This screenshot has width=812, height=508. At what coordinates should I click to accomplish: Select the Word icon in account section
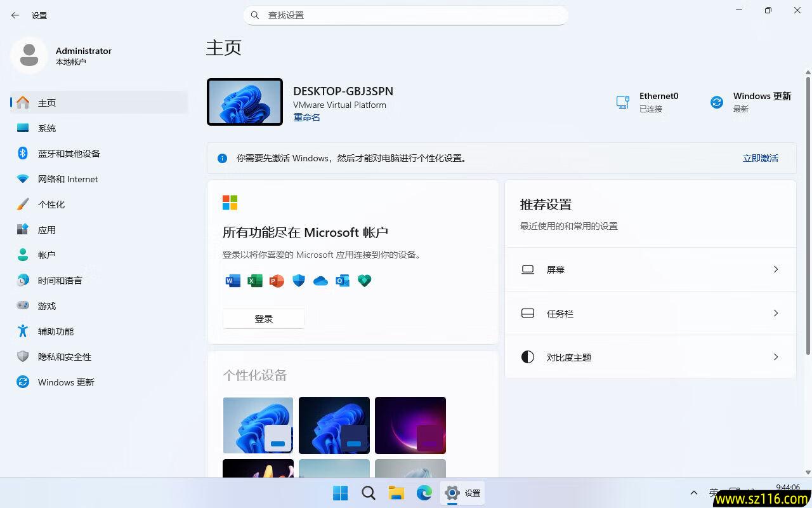coord(232,281)
